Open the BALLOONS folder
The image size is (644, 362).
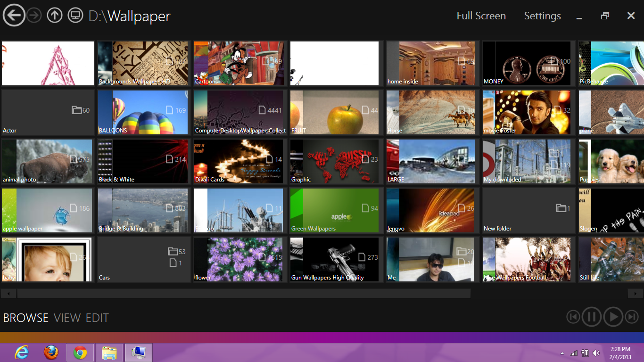click(x=143, y=112)
